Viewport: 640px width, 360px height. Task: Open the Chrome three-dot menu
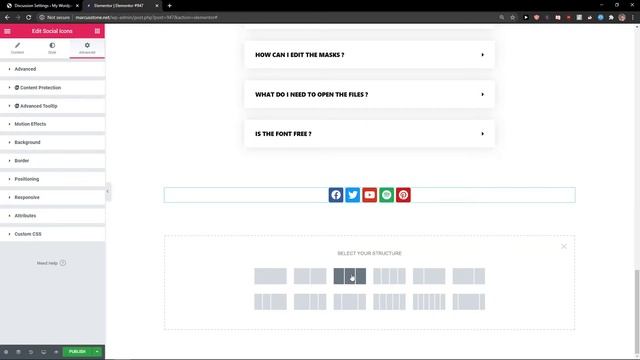coord(633,18)
